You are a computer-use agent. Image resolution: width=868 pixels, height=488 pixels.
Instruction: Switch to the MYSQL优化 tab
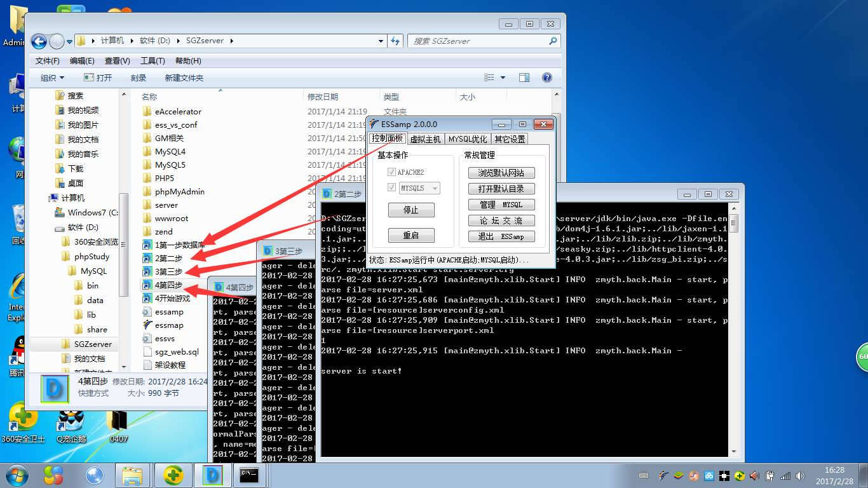[x=467, y=139]
